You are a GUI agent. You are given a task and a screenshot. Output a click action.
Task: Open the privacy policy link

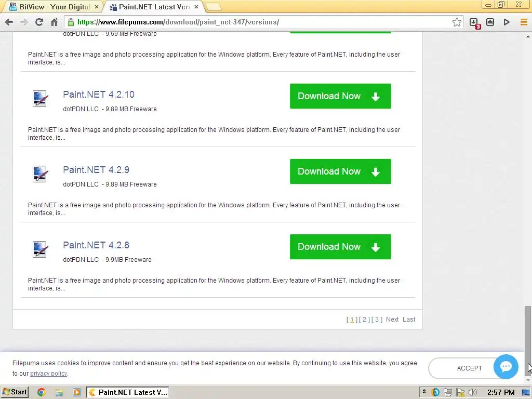[48, 373]
